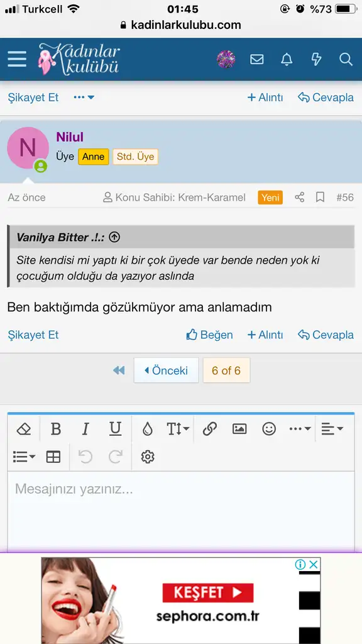Check the notification bell alerts

point(287,59)
